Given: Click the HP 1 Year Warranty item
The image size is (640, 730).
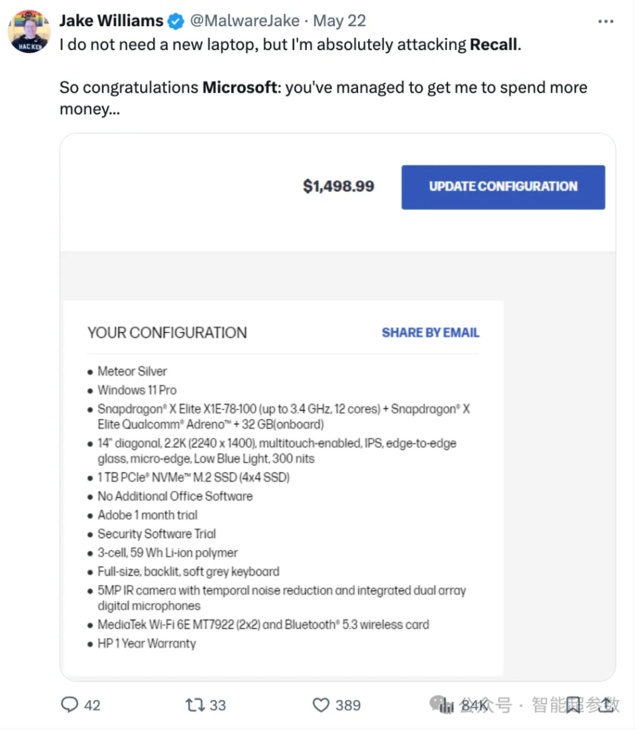Looking at the screenshot, I should tap(146, 643).
